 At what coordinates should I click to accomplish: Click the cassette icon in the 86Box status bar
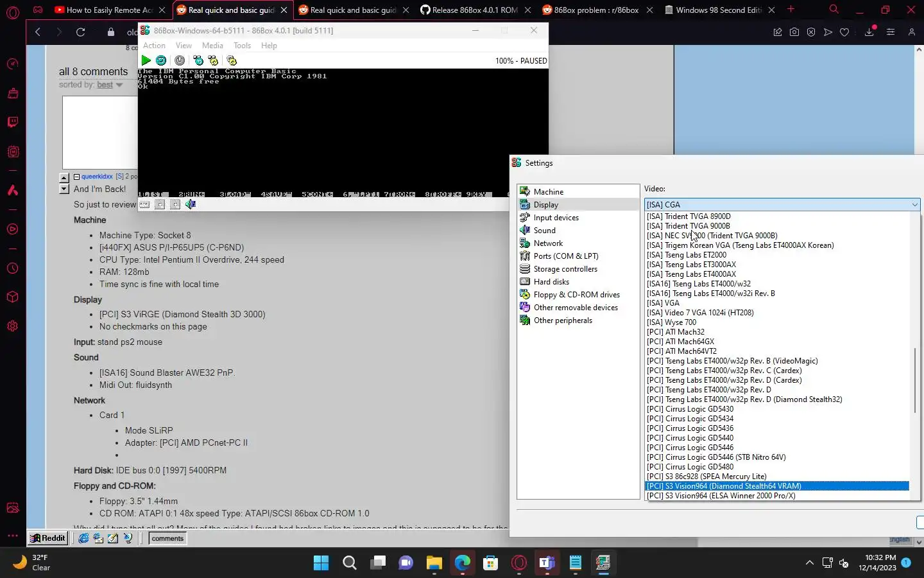coord(144,204)
